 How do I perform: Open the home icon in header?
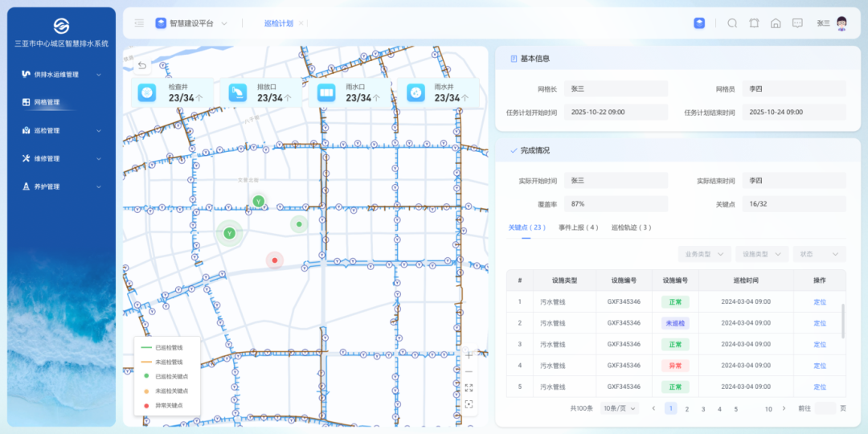coord(776,23)
